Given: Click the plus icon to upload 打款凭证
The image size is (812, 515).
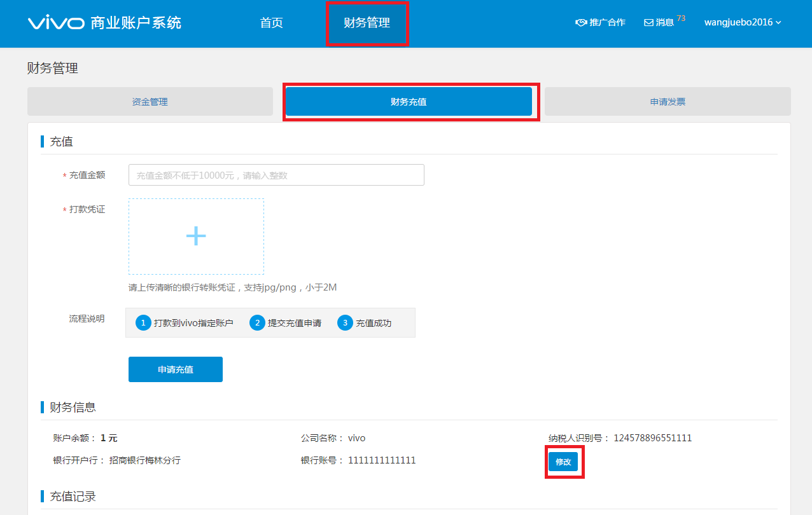Looking at the screenshot, I should [x=195, y=235].
